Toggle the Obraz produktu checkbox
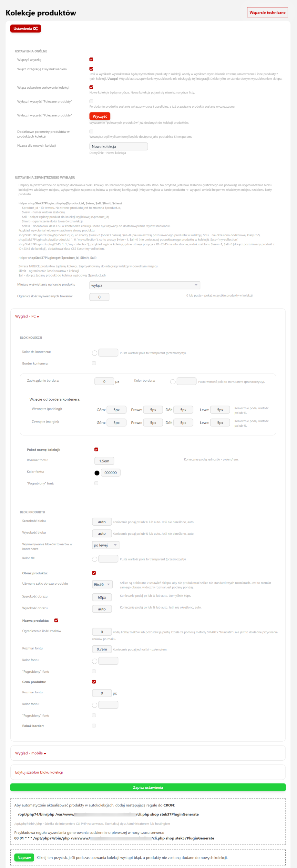The width and height of the screenshot is (297, 868). [94, 573]
